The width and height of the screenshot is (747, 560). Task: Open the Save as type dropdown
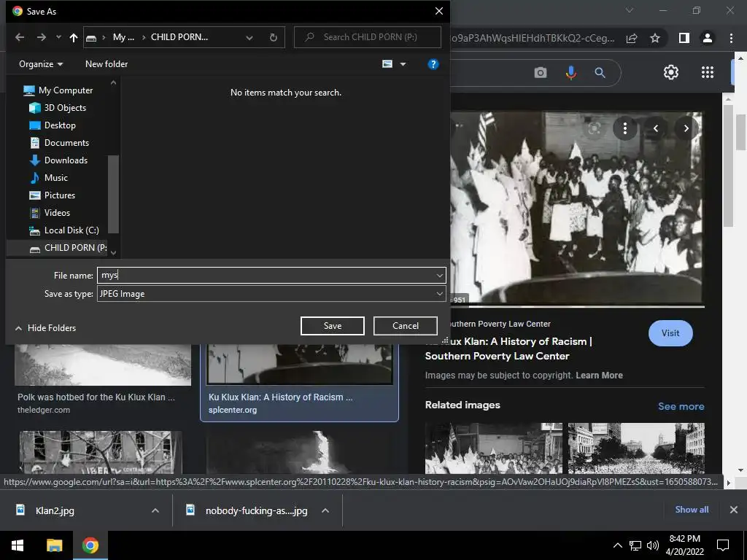click(271, 294)
